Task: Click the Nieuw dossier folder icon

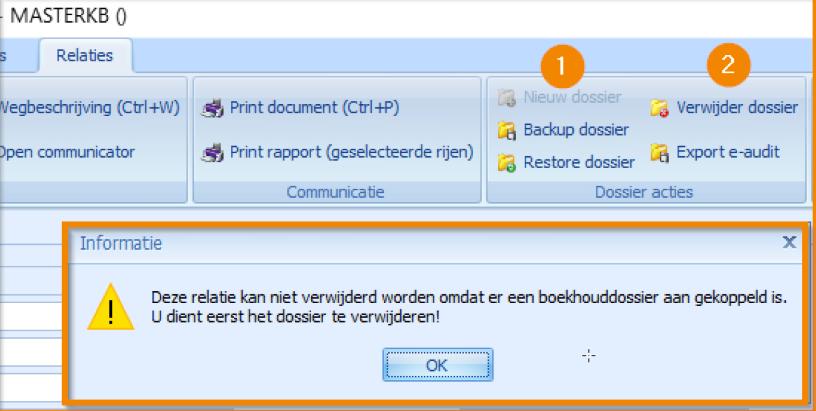Action: pos(506,98)
